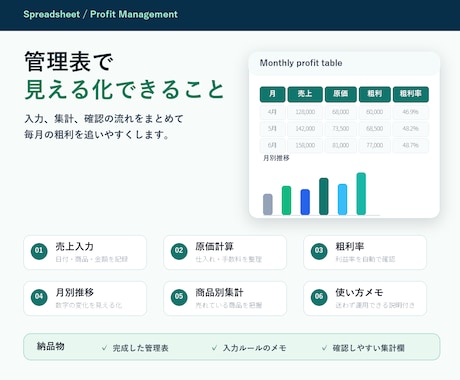Click the light sky-blue bar in the chart

(x=342, y=199)
